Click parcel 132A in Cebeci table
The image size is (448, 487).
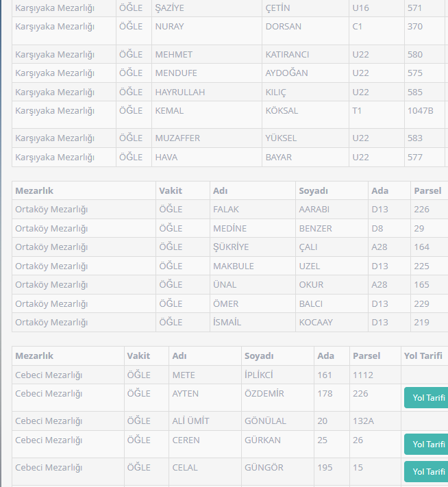(x=363, y=421)
